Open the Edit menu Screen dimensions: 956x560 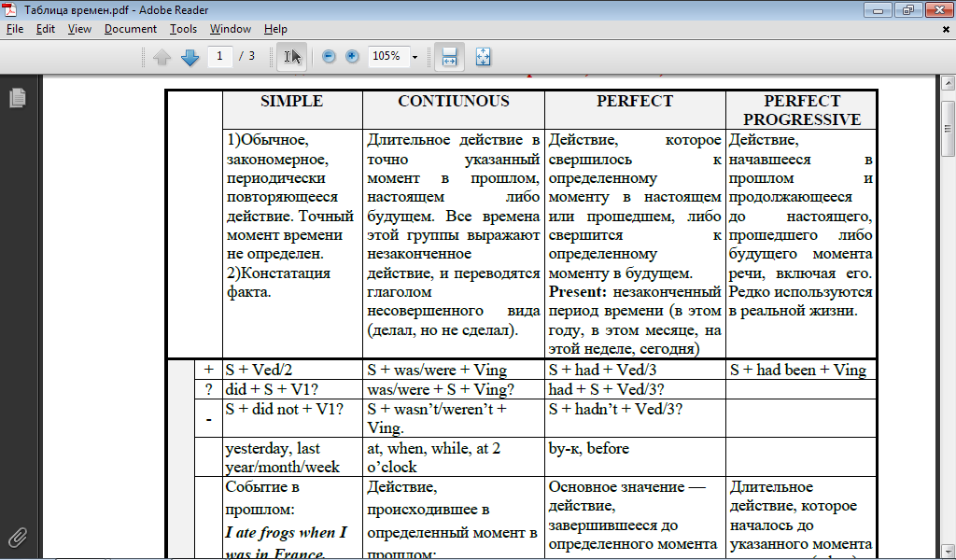coord(45,29)
